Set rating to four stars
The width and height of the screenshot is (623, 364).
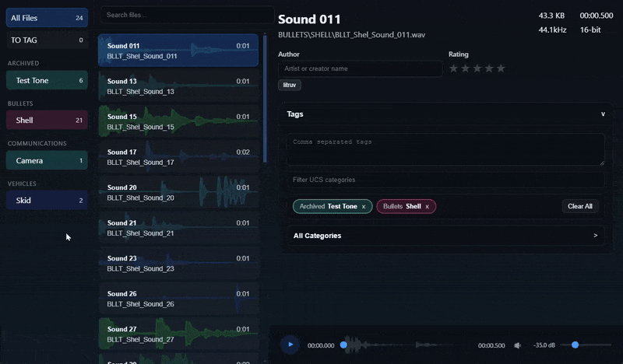489,68
